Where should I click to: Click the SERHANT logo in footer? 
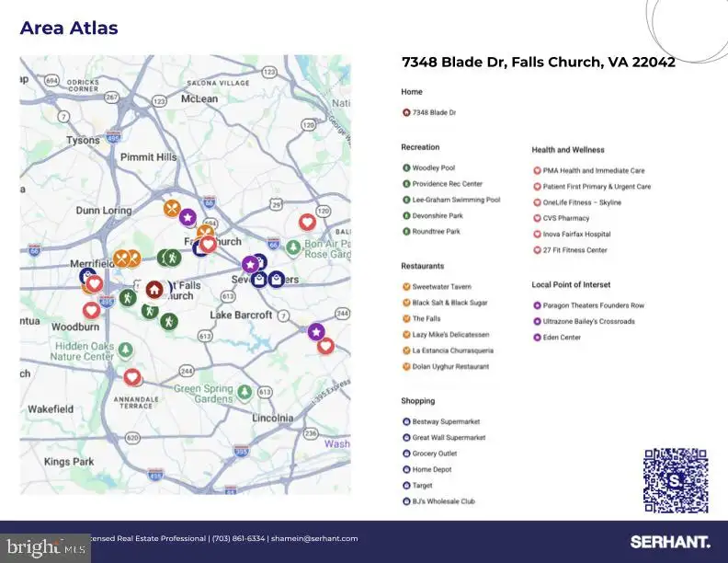670,542
